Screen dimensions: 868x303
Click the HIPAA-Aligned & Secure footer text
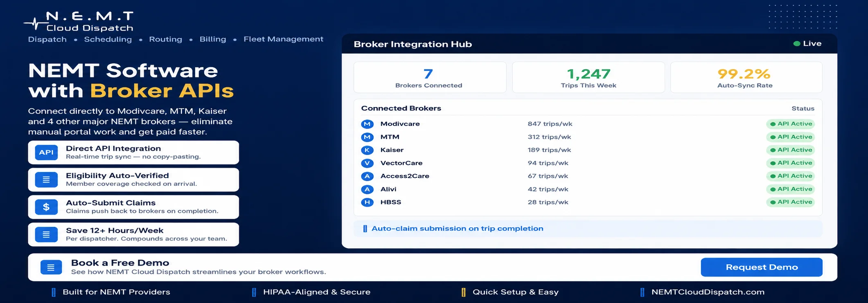click(317, 292)
